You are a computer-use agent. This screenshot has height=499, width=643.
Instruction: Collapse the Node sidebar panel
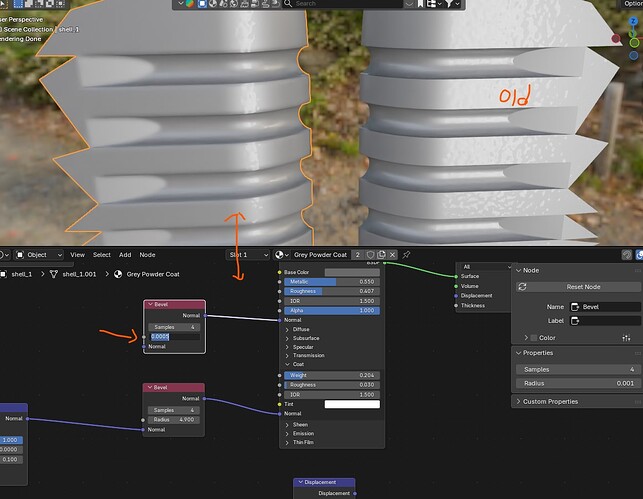pos(518,271)
